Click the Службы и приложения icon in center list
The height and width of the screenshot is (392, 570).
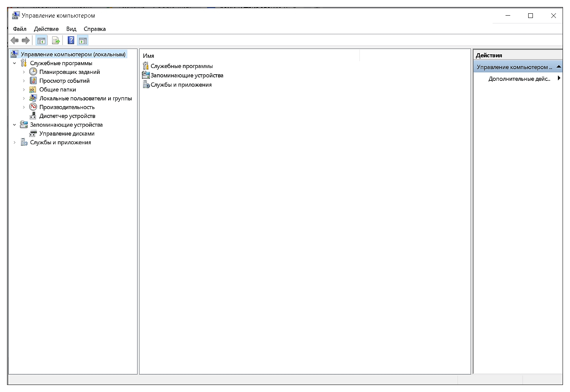(146, 84)
